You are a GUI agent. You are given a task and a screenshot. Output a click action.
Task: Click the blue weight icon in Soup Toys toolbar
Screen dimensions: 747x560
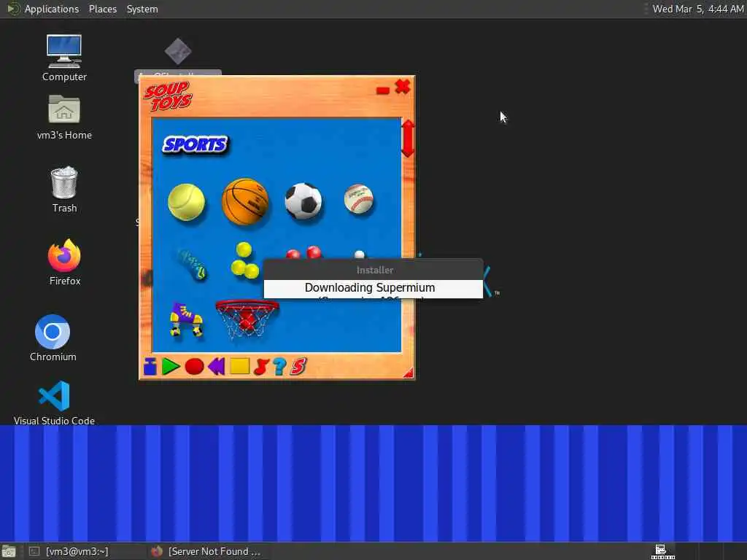[x=150, y=367]
